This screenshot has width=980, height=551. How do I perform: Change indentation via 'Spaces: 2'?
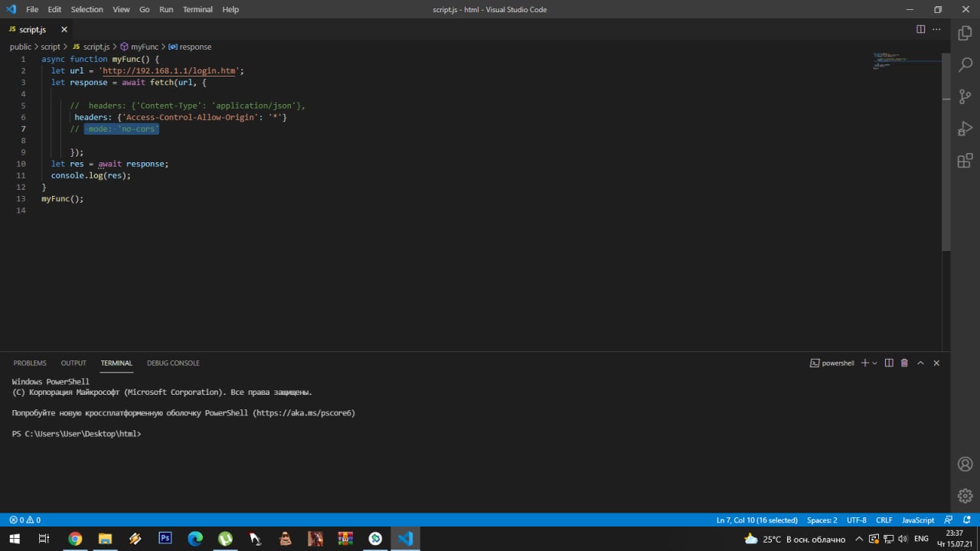[x=822, y=520]
